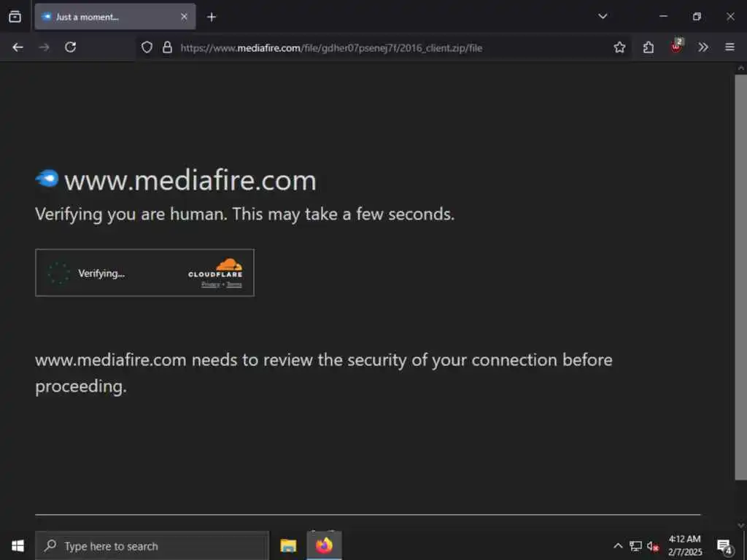Click the page vertical scrollbar thumb
Screen dimensions: 747x560
740,276
